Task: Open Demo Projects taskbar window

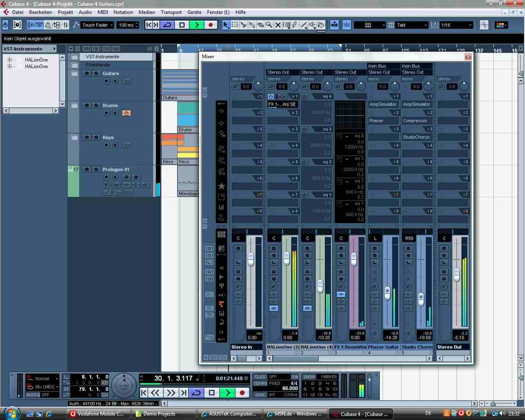Action: pyautogui.click(x=164, y=413)
